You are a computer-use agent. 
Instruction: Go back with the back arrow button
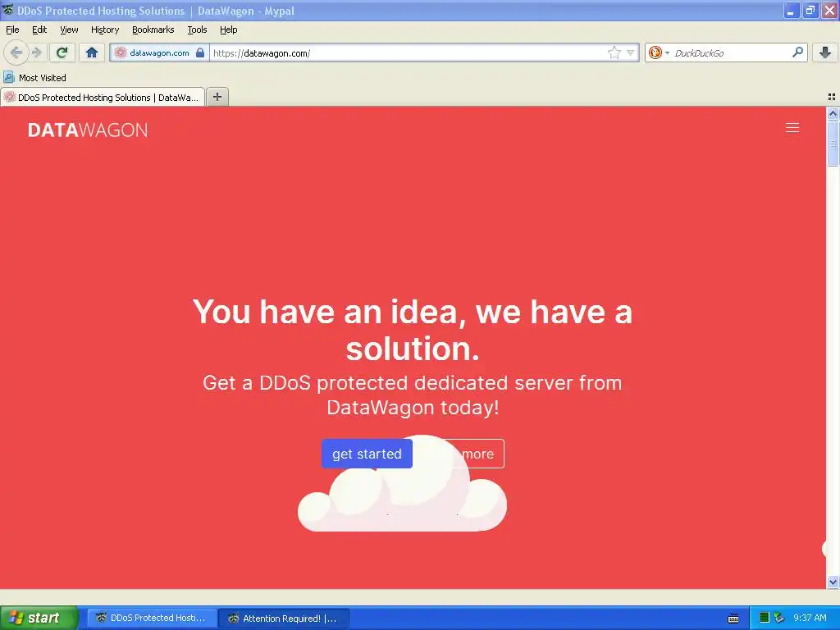(16, 52)
